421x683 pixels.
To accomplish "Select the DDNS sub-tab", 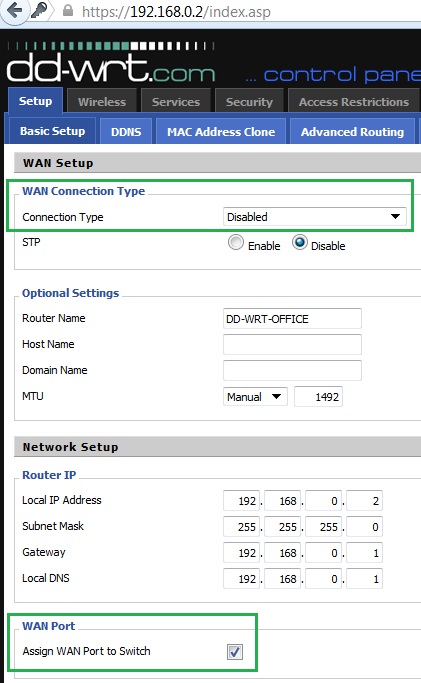I will [126, 132].
